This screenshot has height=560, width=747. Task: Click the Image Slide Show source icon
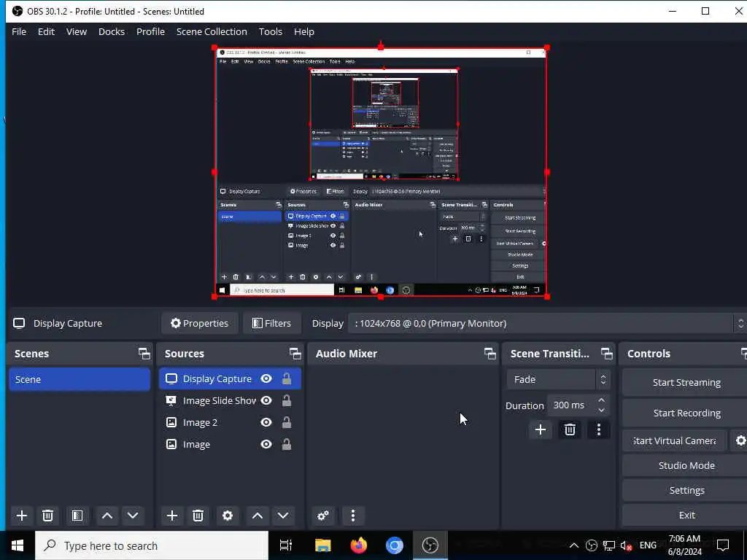(x=171, y=400)
